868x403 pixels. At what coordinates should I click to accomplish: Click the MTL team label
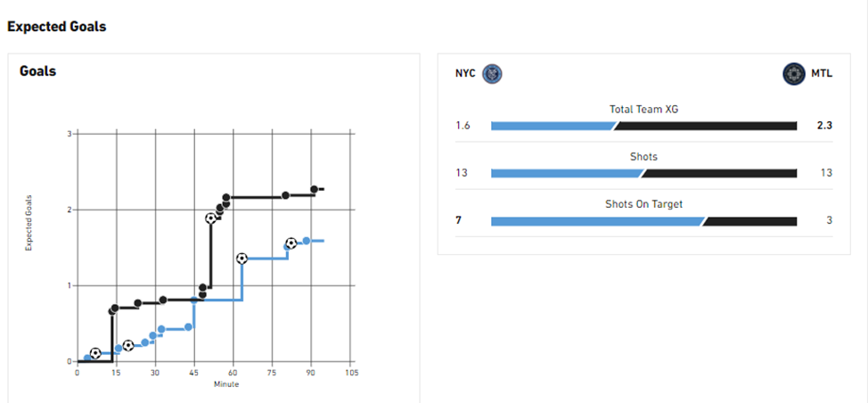[823, 74]
